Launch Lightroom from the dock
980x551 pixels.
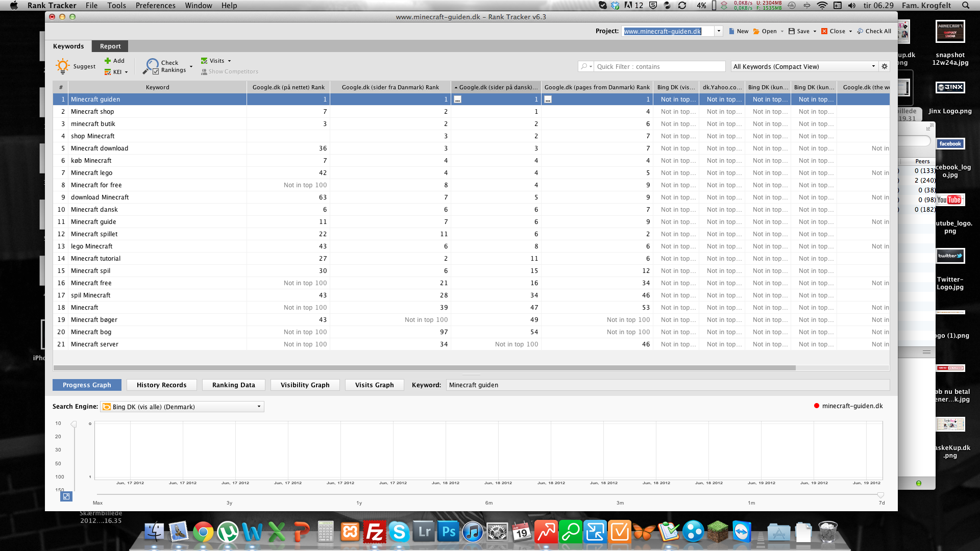pyautogui.click(x=424, y=532)
